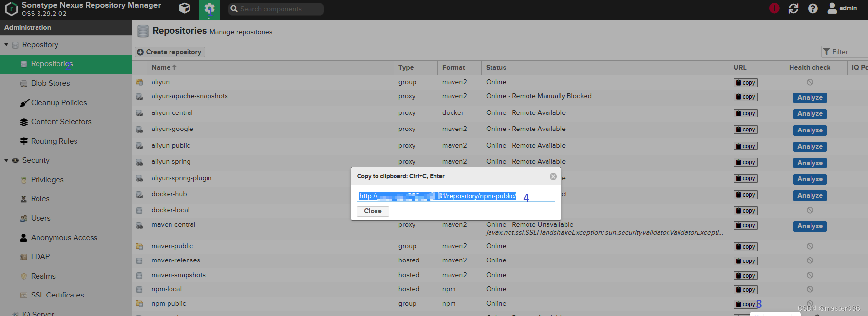The height and width of the screenshot is (316, 868).
Task: Analyze the aliyun-apache-snapshots repository
Action: pos(810,98)
